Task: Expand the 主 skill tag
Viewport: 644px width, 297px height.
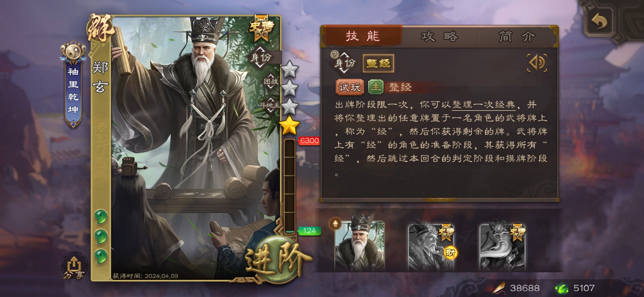Action: [x=376, y=87]
